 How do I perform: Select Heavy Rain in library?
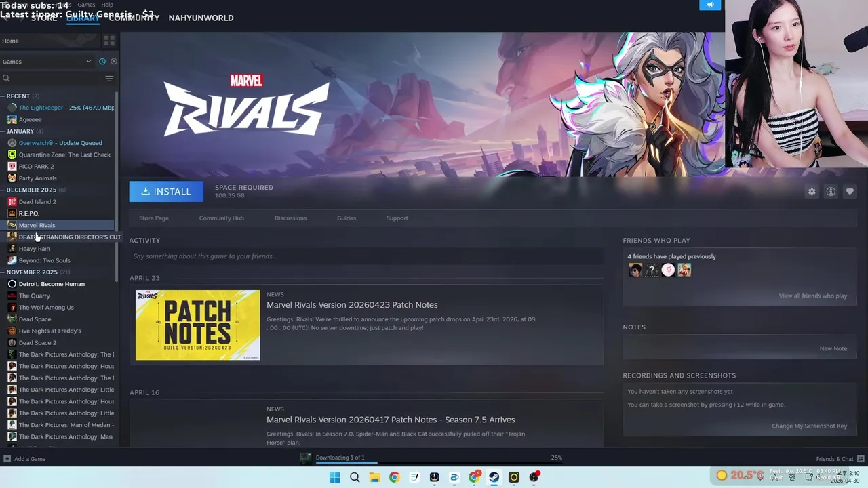(x=34, y=249)
